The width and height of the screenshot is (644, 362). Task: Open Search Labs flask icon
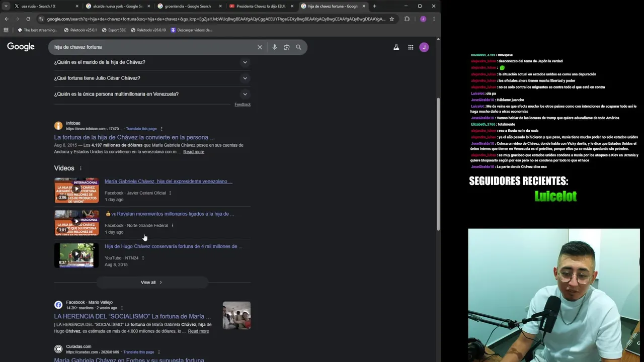(396, 47)
